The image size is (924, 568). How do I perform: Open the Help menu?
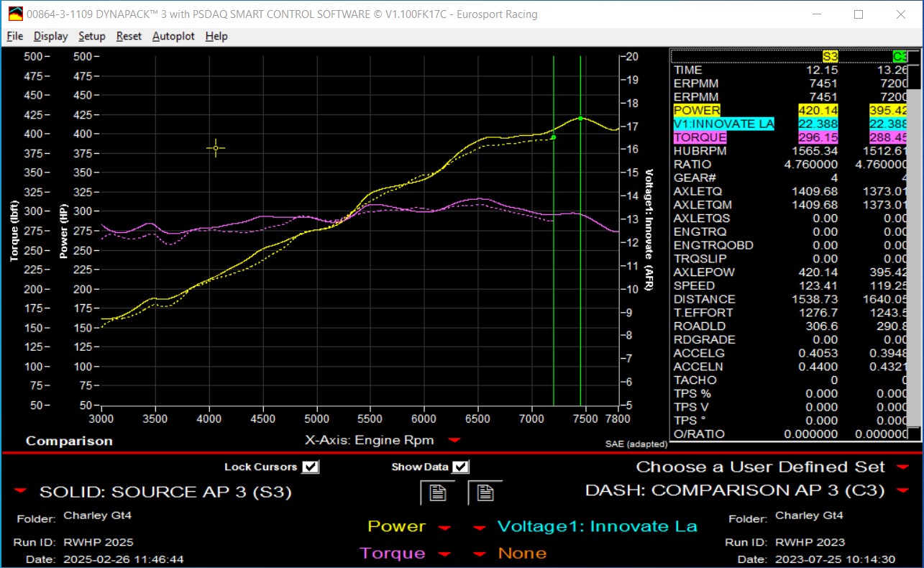click(216, 36)
